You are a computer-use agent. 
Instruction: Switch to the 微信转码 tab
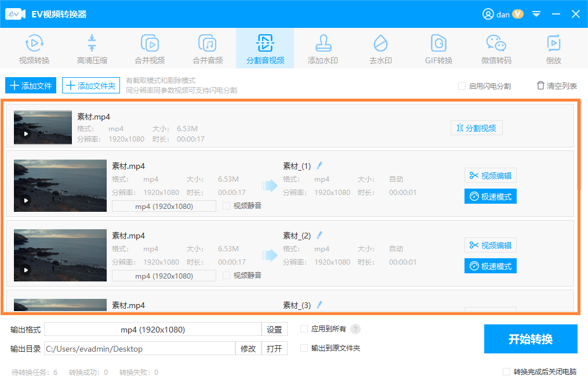pos(496,49)
